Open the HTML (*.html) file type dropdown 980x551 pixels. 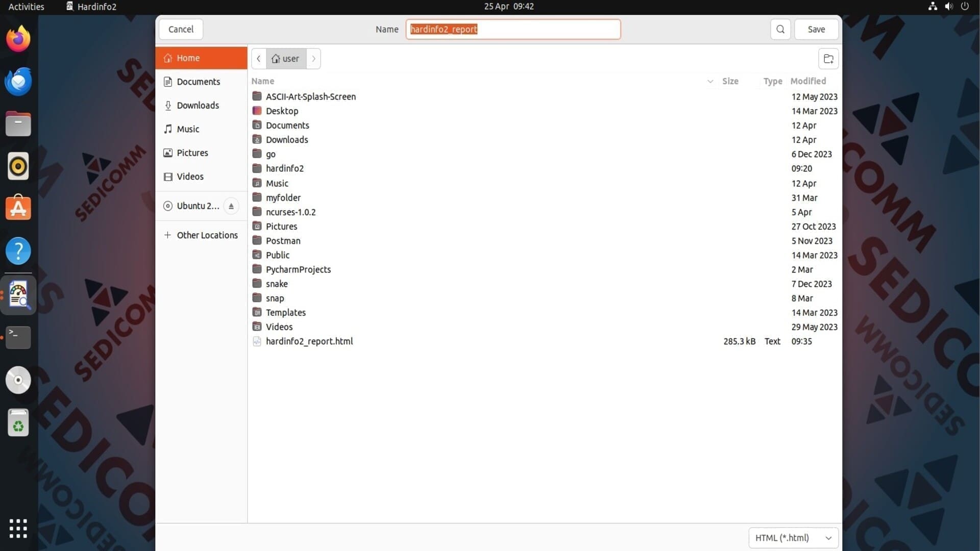[793, 538]
